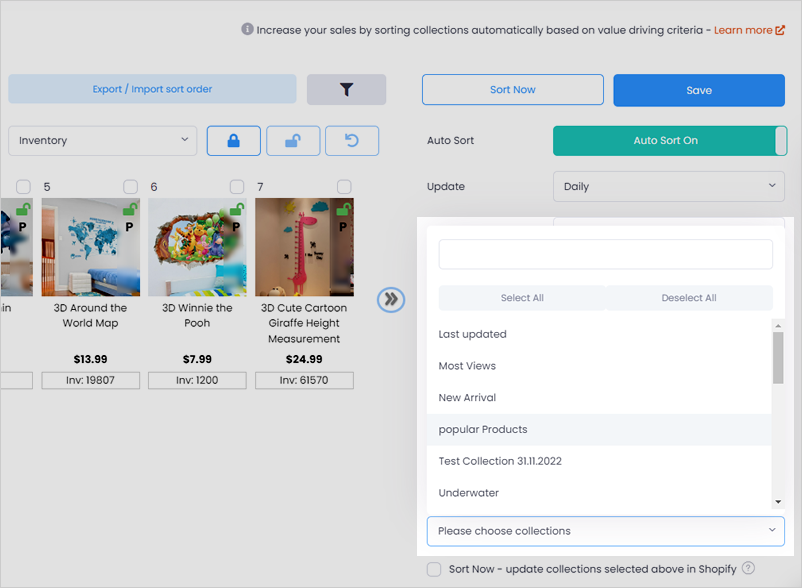Select Test Collection 31.11.2022 option
This screenshot has width=802, height=588.
(x=599, y=461)
